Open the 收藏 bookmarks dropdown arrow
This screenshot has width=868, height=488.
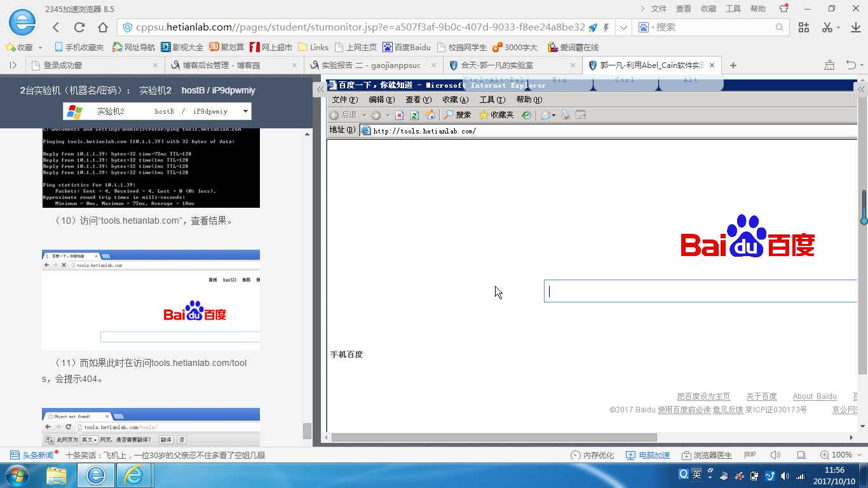40,48
